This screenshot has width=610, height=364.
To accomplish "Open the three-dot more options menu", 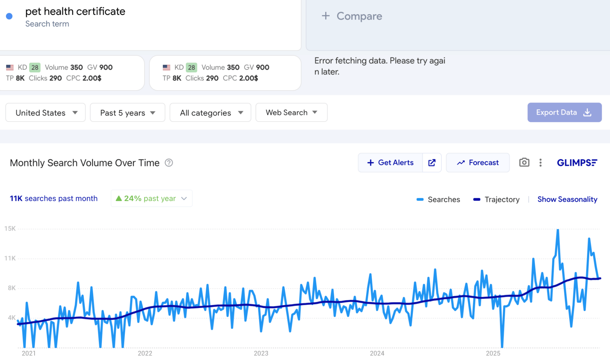I will coord(540,163).
